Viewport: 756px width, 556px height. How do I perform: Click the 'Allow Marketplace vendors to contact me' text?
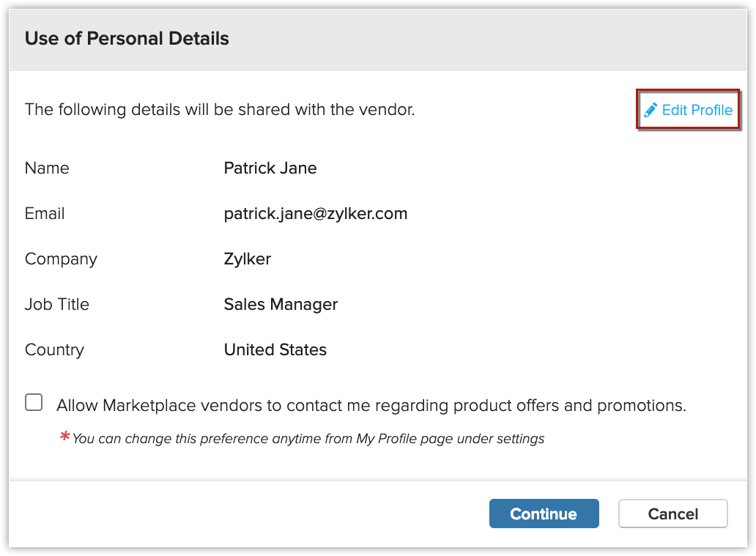[x=371, y=405]
